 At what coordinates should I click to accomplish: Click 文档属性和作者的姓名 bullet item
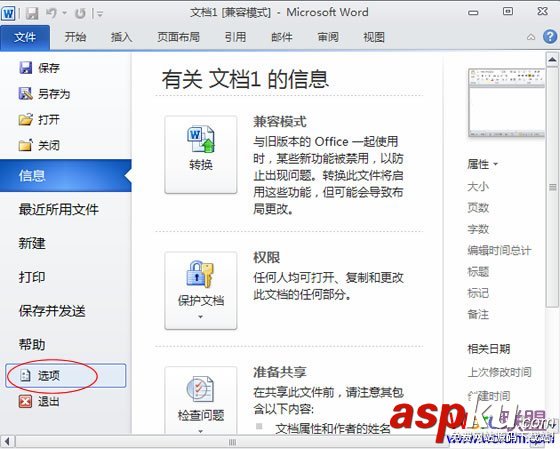coord(332,428)
